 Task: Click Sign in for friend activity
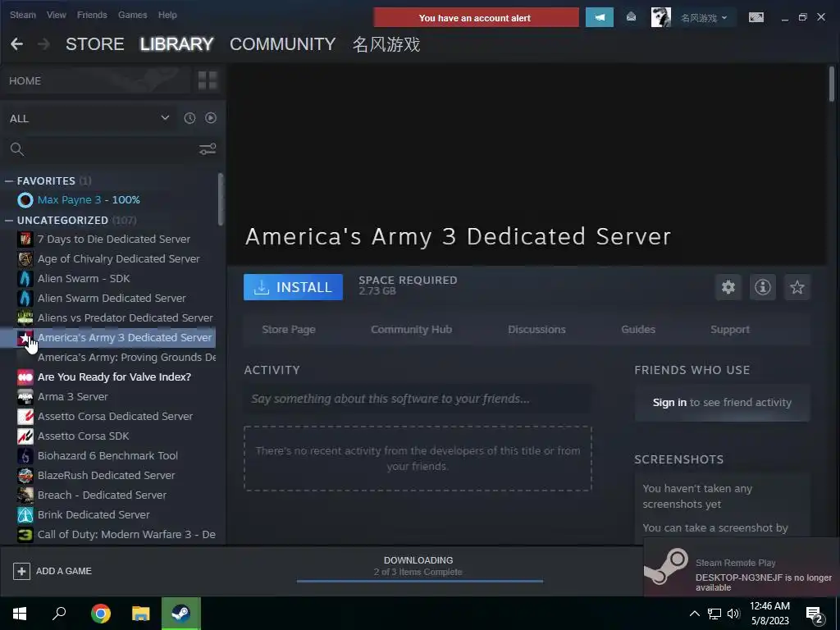coord(669,402)
